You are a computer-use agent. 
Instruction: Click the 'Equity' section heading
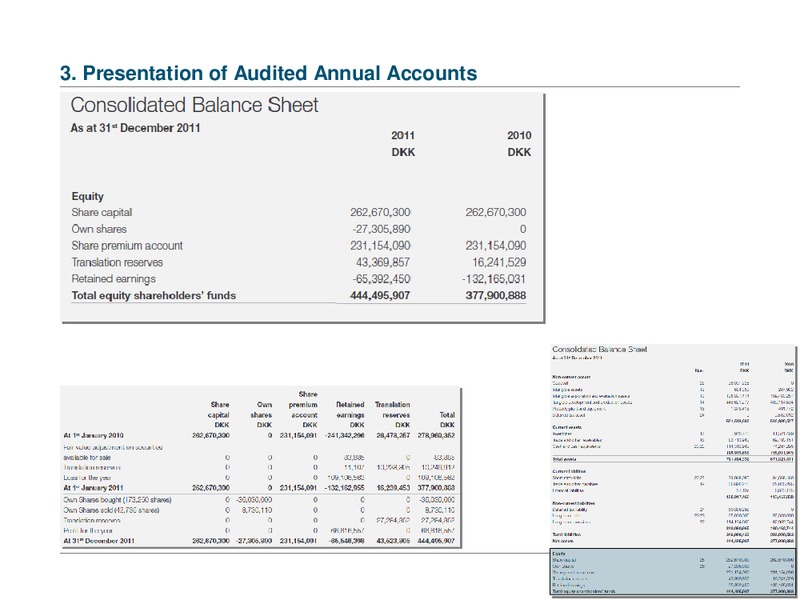point(87,196)
